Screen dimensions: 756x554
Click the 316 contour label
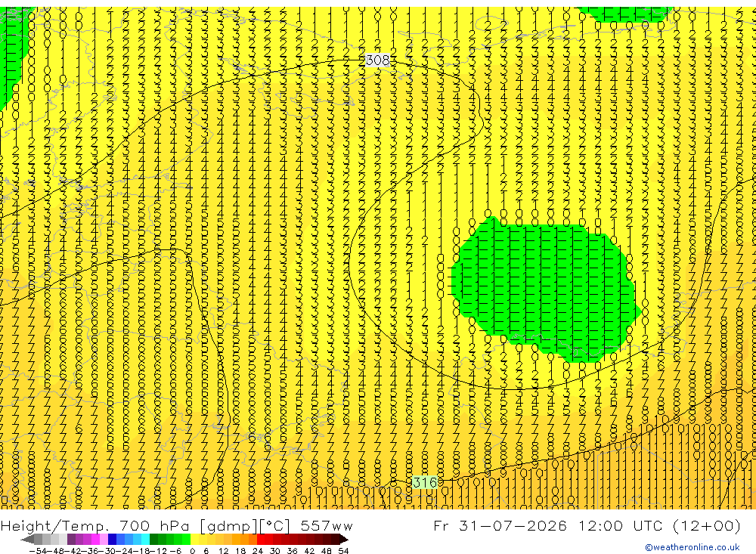[x=425, y=482]
